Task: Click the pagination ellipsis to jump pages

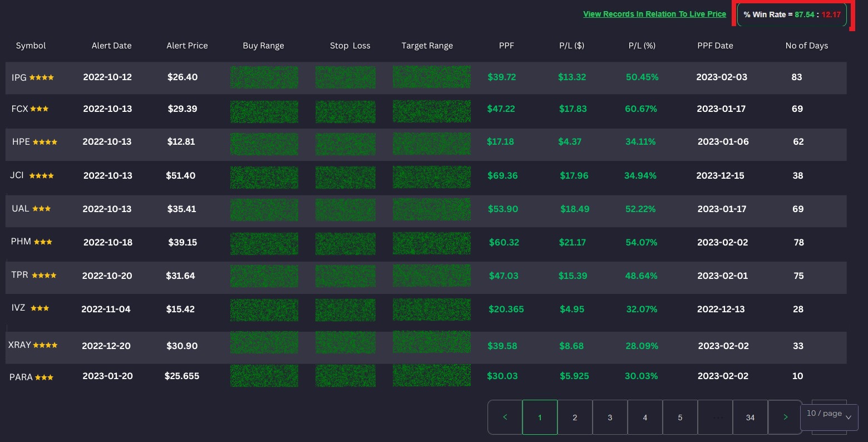Action: 715,418
